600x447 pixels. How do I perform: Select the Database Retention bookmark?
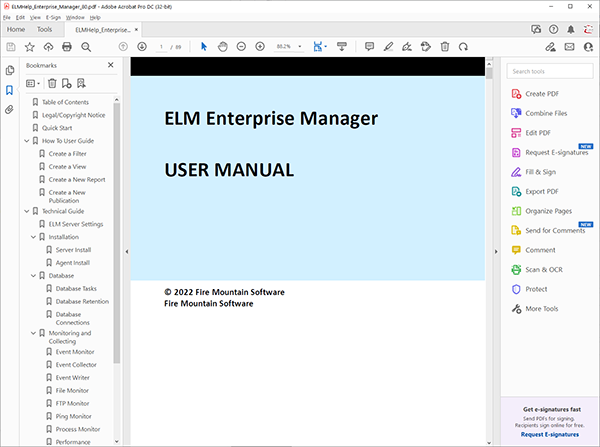[x=82, y=302]
